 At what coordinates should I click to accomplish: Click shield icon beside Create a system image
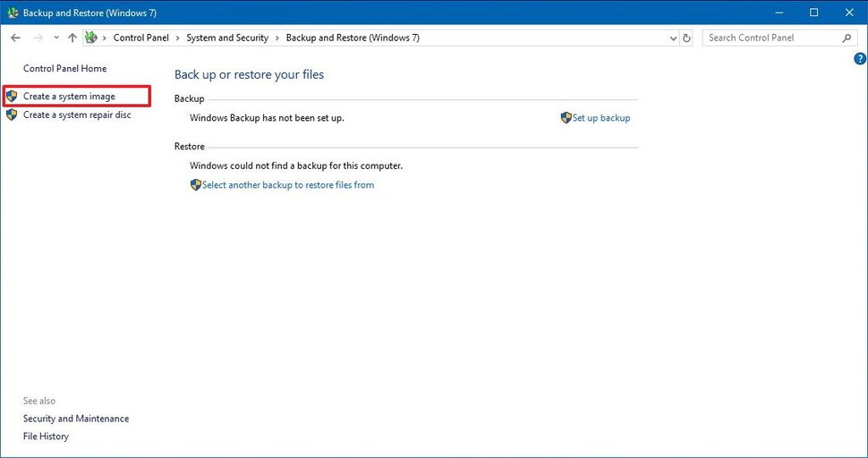12,97
